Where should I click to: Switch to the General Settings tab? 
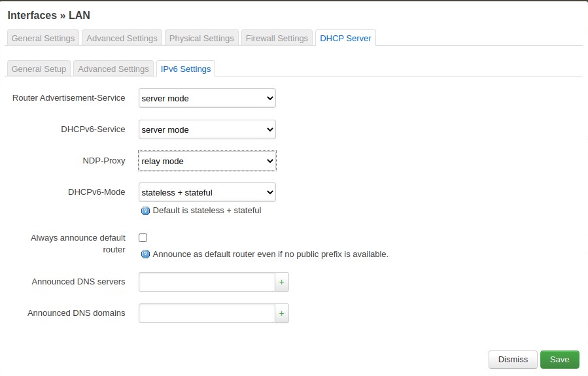point(43,38)
